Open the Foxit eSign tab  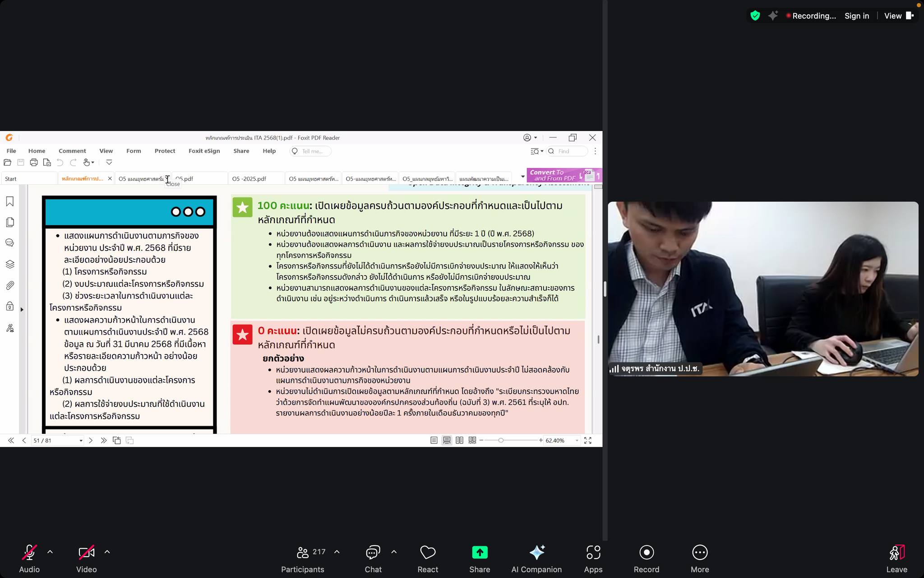tap(204, 151)
